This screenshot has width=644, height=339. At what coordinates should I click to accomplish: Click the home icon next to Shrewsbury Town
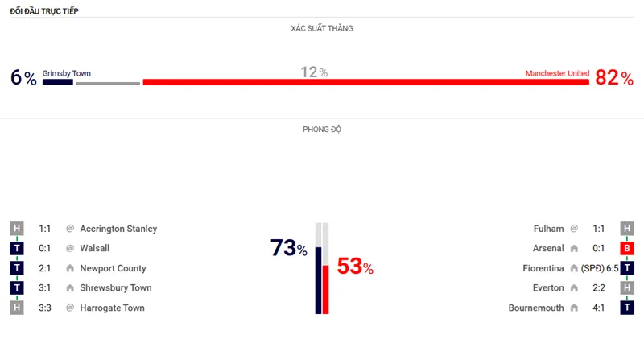[x=70, y=288]
